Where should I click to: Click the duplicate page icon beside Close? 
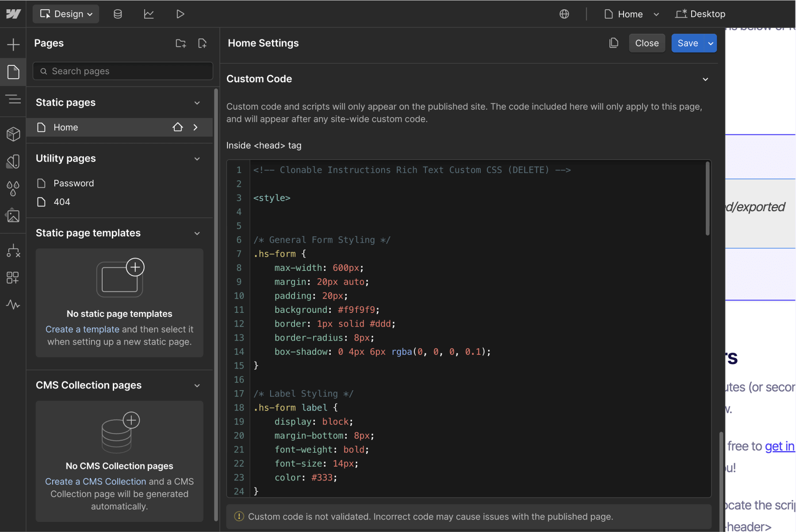click(x=613, y=43)
